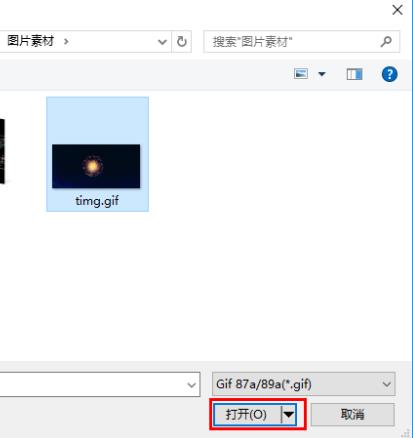Expand the file name combo box arrow

pyautogui.click(x=191, y=385)
